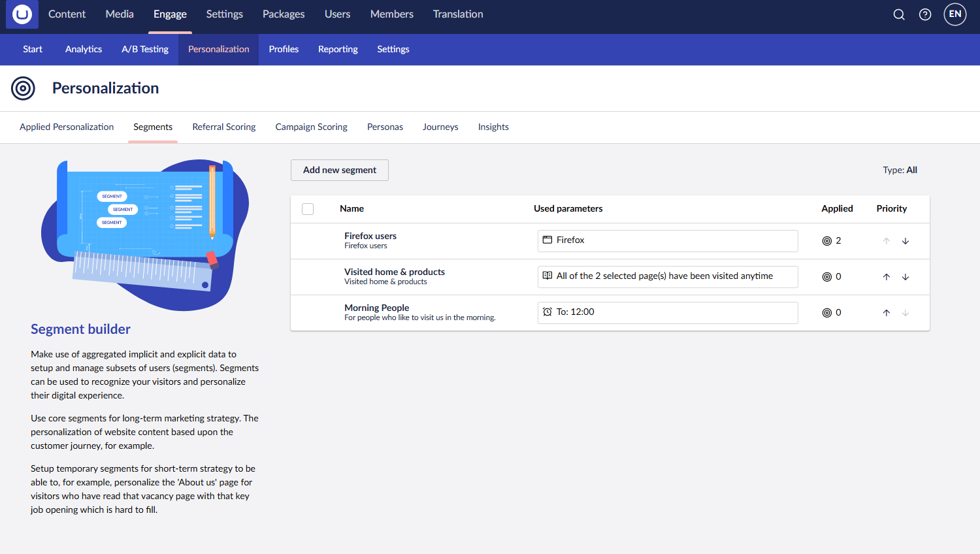Click the Personalization bullseye icon
The height and width of the screenshot is (554, 980).
[23, 88]
